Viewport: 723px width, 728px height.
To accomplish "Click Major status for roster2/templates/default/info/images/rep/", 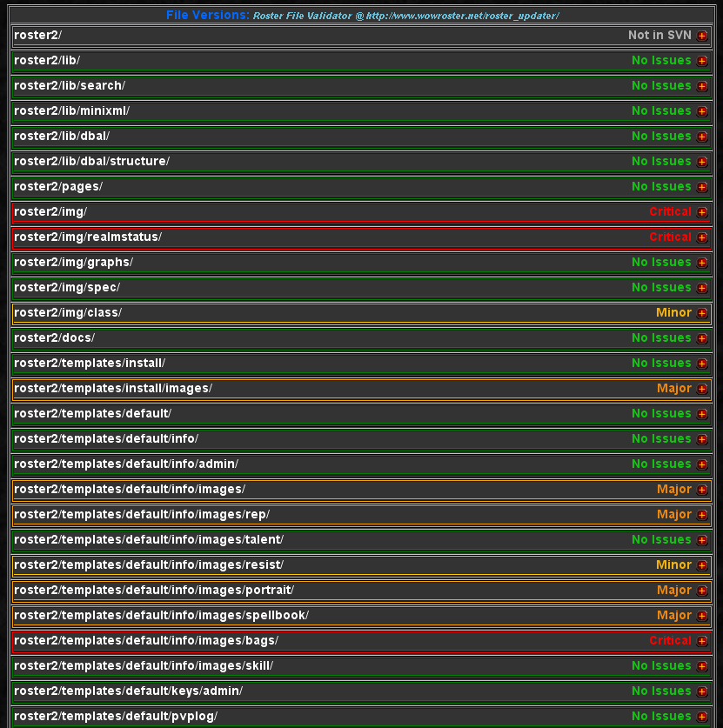I will point(673,514).
